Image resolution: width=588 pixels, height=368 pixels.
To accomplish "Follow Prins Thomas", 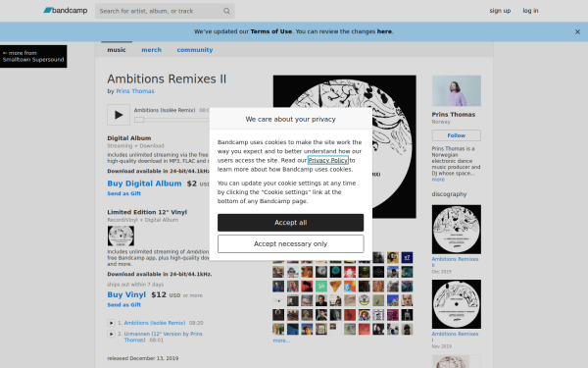I will tap(457, 135).
